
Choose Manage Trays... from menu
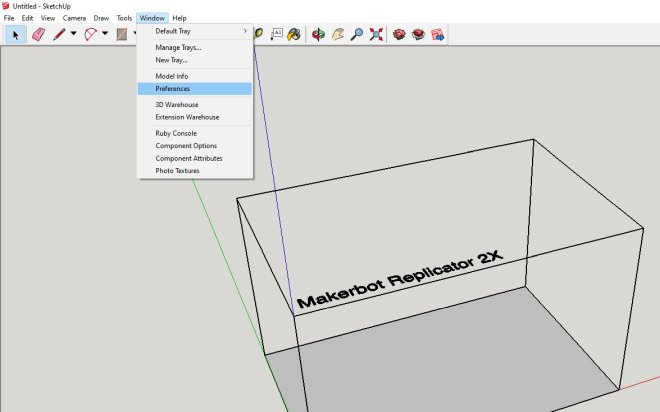[x=195, y=48]
